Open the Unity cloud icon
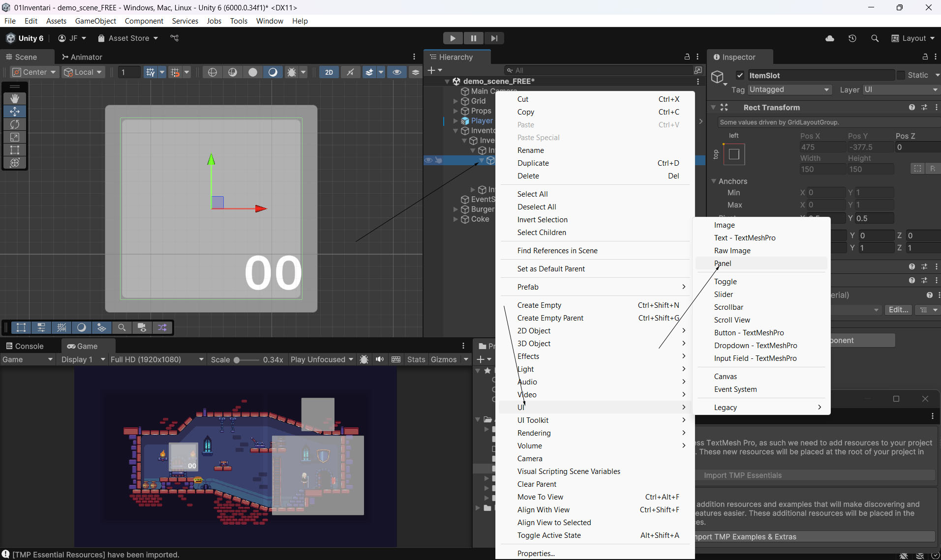Viewport: 941px width, 560px height. pos(830,38)
